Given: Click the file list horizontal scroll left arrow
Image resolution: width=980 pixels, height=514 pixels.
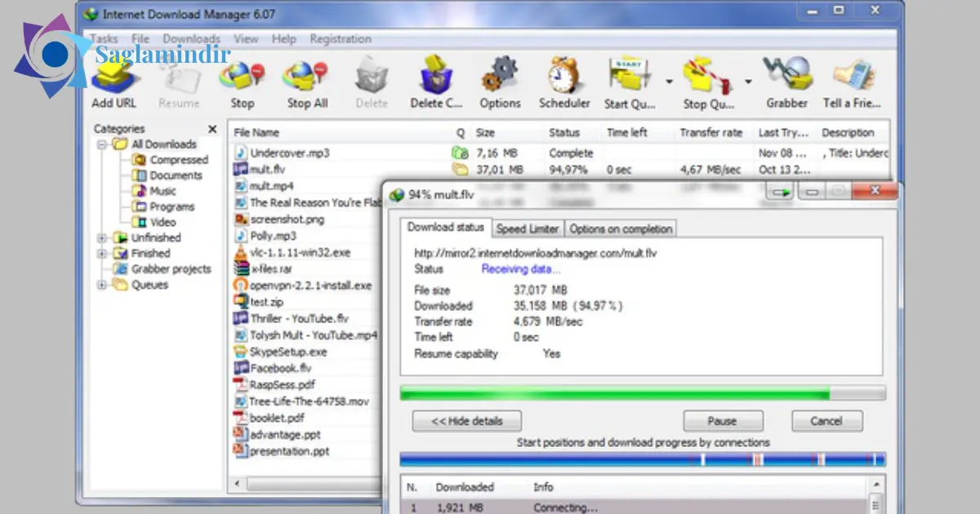Looking at the screenshot, I should pyautogui.click(x=238, y=484).
